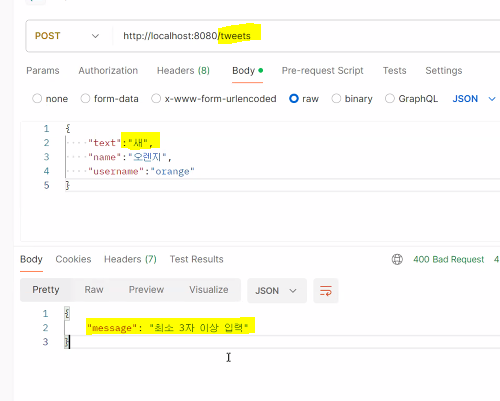500x401 pixels.
Task: Switch to the Test Results tab
Action: click(197, 259)
